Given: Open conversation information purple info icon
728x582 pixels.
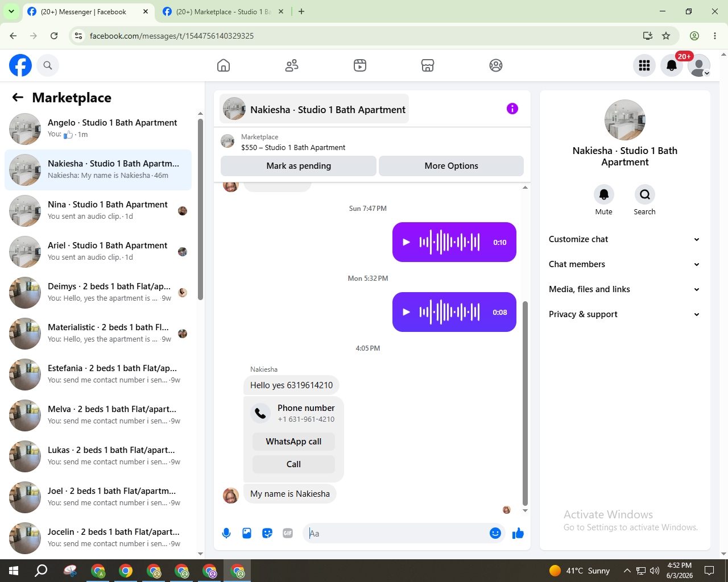Looking at the screenshot, I should point(512,109).
